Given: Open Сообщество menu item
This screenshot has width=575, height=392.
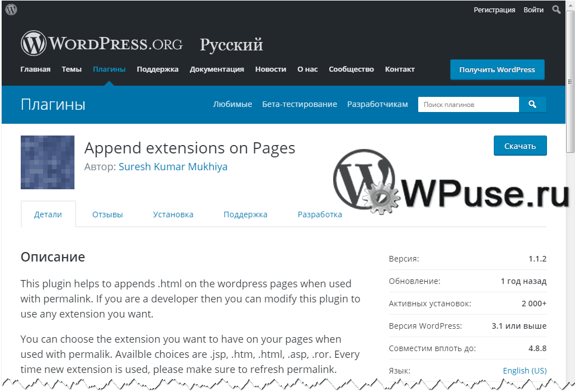Looking at the screenshot, I should point(351,69).
